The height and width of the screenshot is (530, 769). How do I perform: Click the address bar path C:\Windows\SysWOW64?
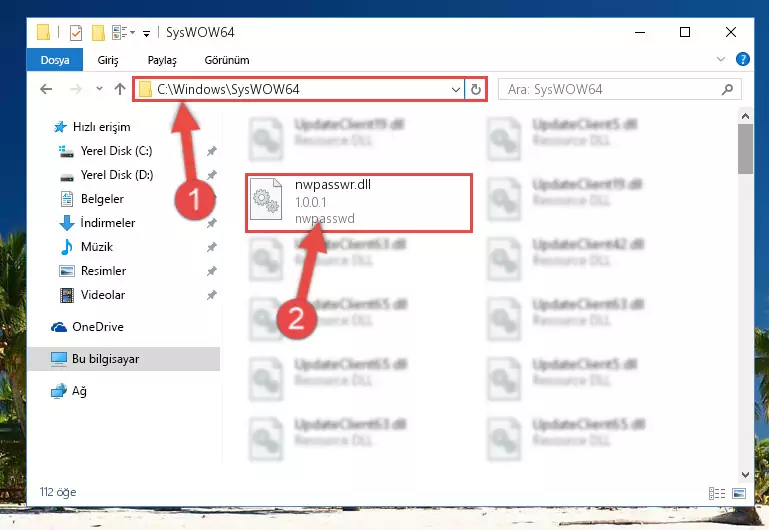pos(228,89)
